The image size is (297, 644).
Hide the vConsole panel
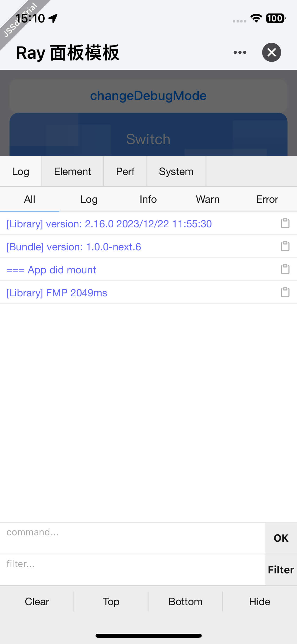260,602
